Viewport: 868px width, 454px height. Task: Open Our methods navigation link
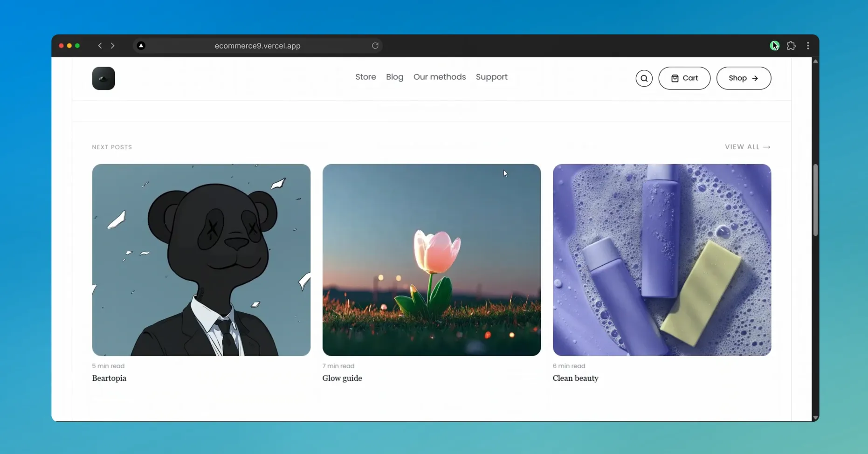[440, 77]
